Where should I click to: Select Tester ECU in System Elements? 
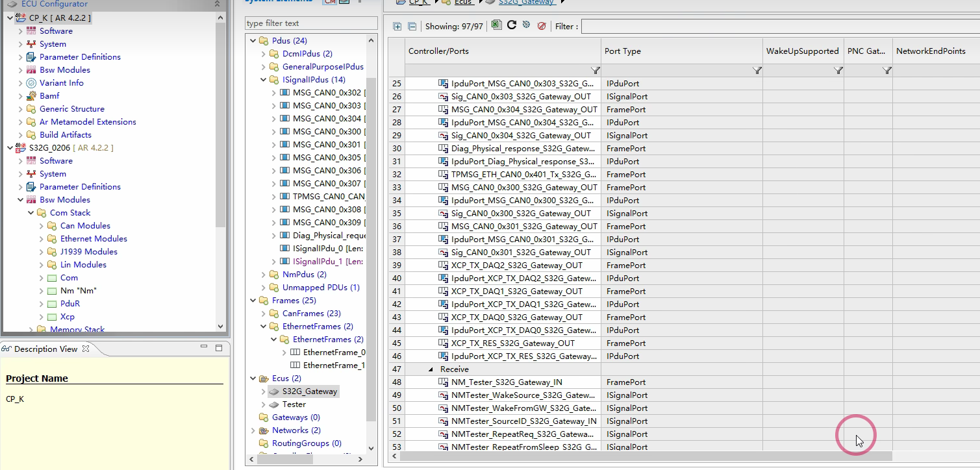294,404
